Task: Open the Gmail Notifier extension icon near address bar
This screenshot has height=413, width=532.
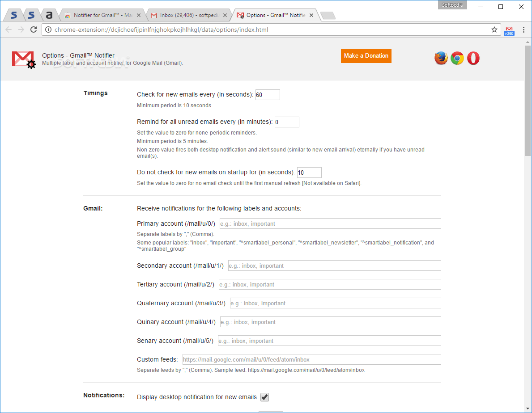Action: [x=509, y=29]
